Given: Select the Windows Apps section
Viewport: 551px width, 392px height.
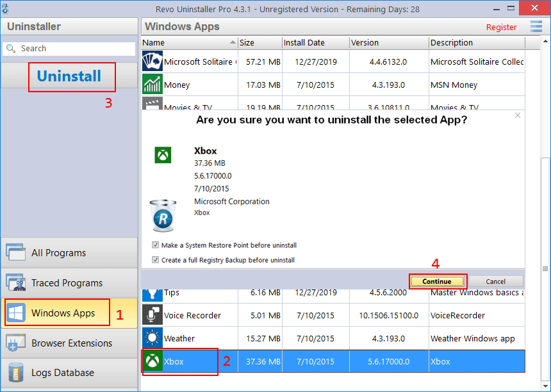Looking at the screenshot, I should coord(69,313).
